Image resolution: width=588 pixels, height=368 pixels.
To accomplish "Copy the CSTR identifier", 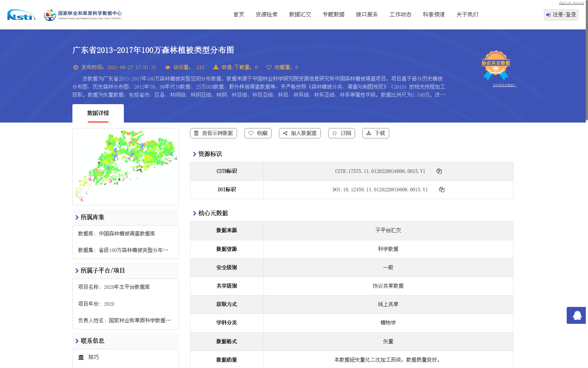I will click(439, 171).
